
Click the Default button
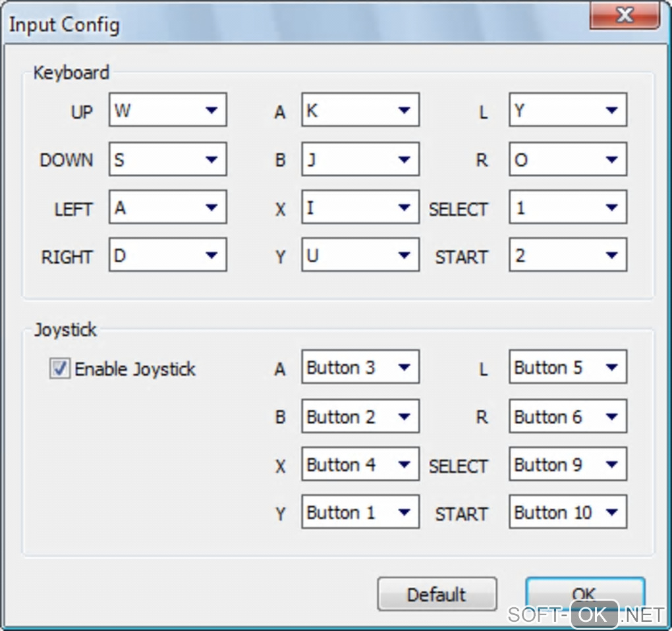pos(437,594)
